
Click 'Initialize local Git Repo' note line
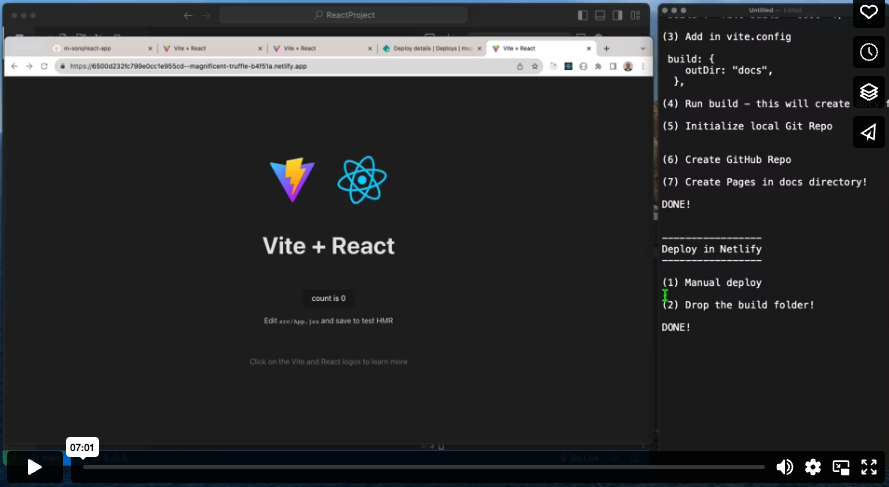click(x=747, y=126)
